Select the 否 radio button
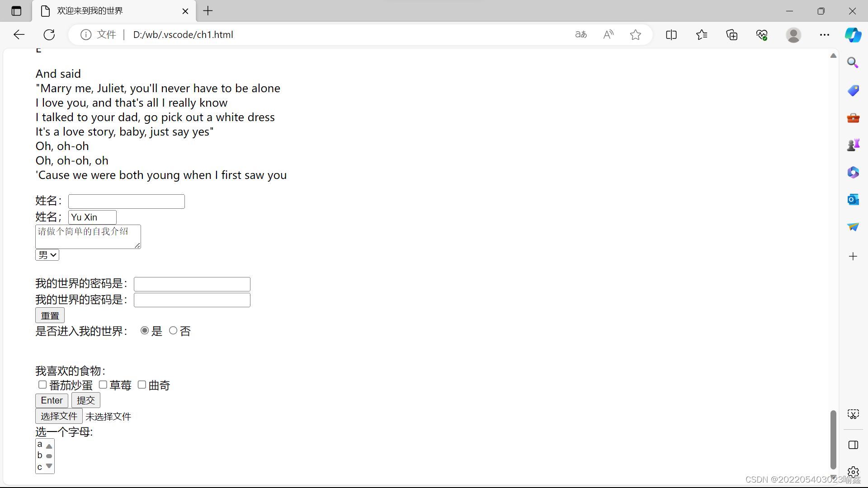Screen dimensions: 868x488 coord(173,331)
